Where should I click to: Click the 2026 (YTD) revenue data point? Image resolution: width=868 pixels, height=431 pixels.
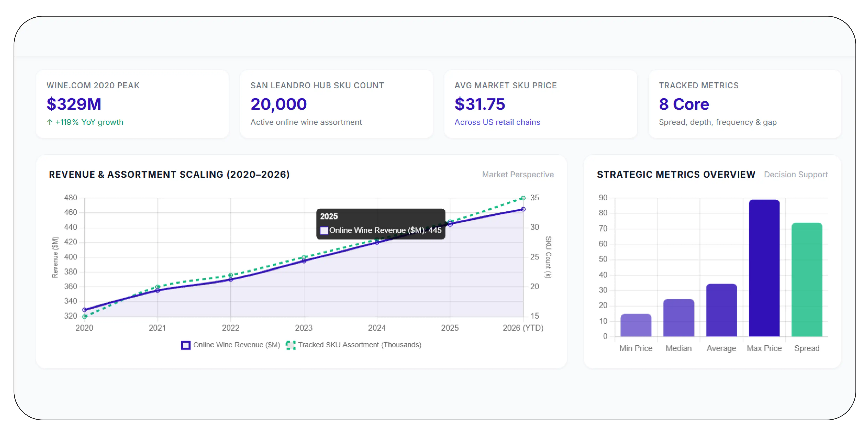[523, 209]
